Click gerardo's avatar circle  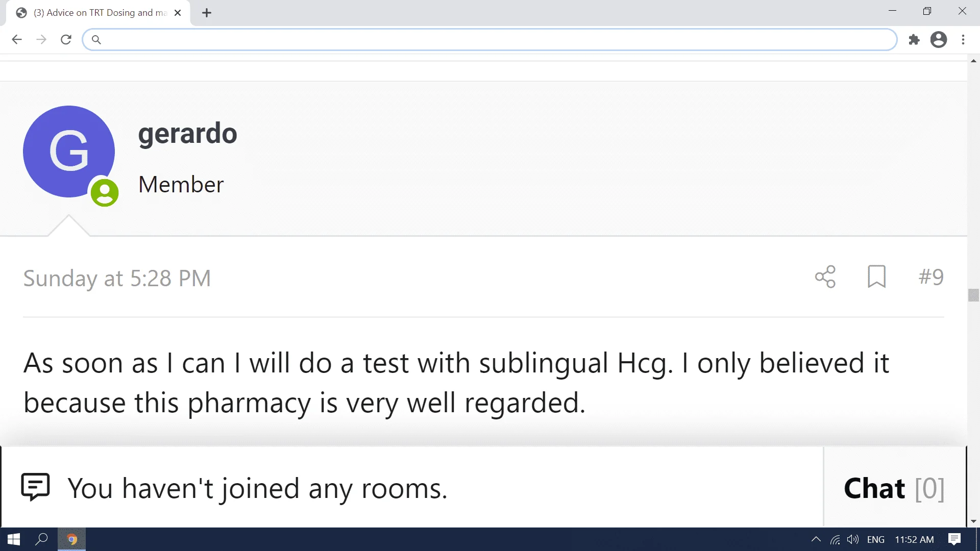(x=69, y=152)
